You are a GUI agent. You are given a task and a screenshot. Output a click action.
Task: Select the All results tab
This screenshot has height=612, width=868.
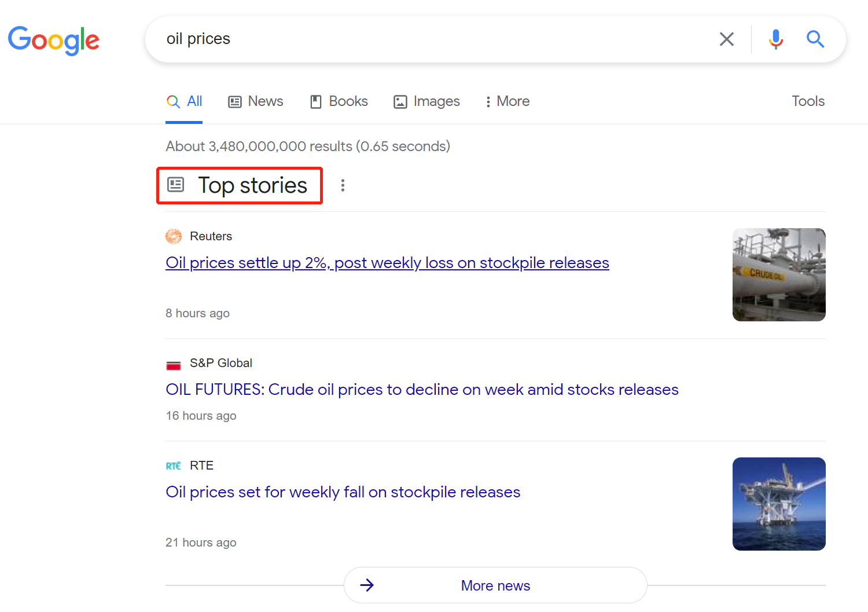tap(184, 101)
